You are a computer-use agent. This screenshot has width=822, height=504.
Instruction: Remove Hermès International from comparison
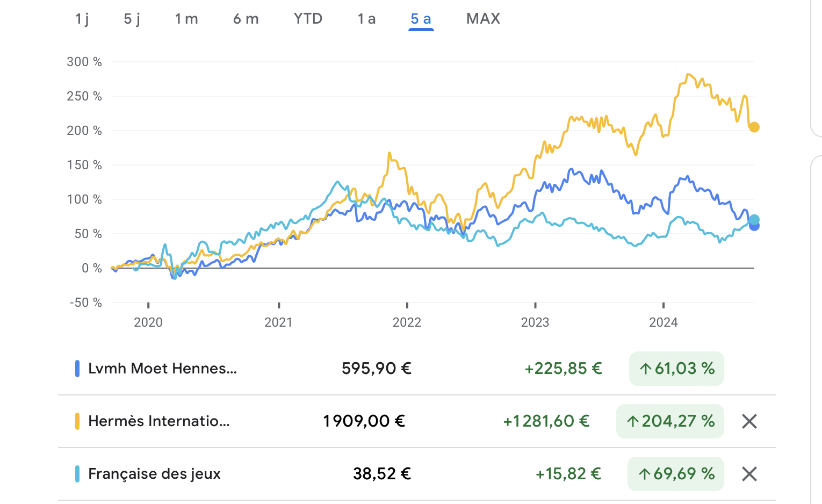point(749,421)
